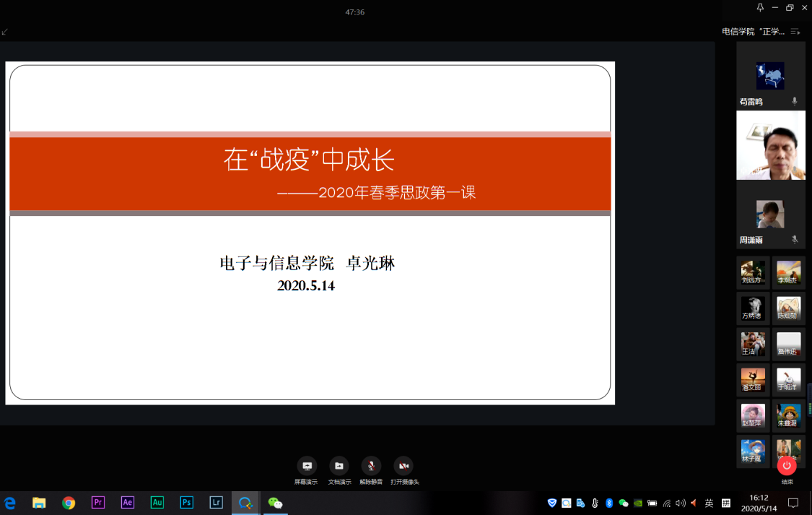This screenshot has width=812, height=515.
Task: Pin the meeting window on top
Action: pyautogui.click(x=760, y=7)
